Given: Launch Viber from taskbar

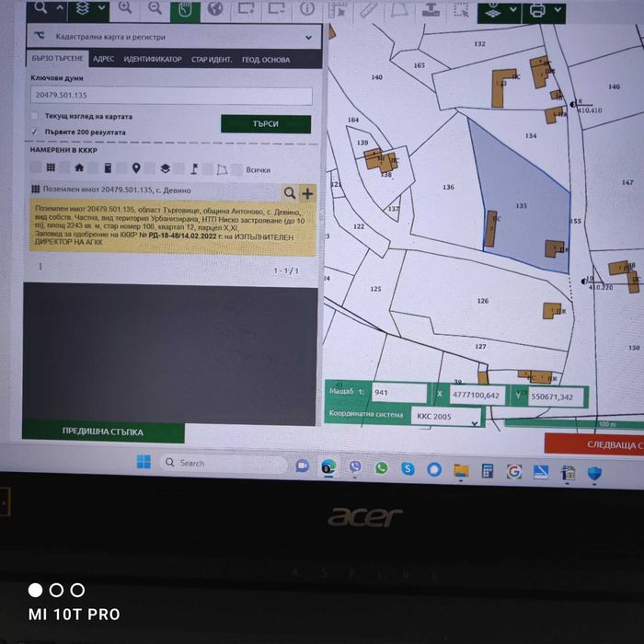Looking at the screenshot, I should click(x=355, y=467).
